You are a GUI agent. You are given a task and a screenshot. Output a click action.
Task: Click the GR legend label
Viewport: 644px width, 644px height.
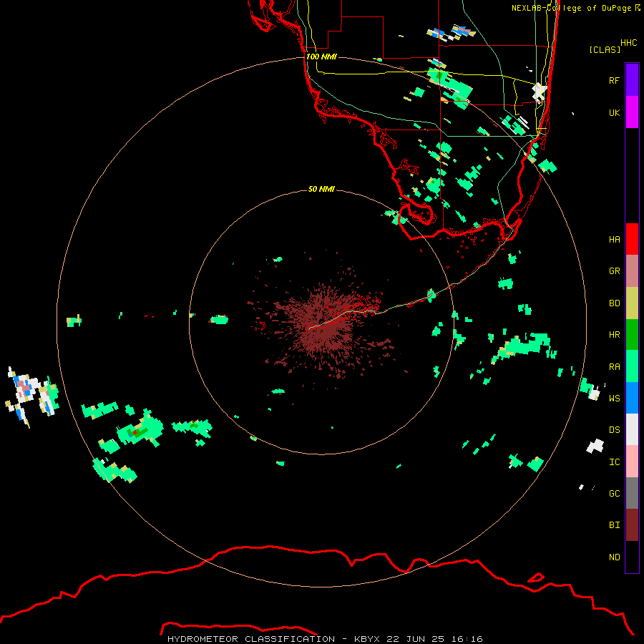click(614, 271)
